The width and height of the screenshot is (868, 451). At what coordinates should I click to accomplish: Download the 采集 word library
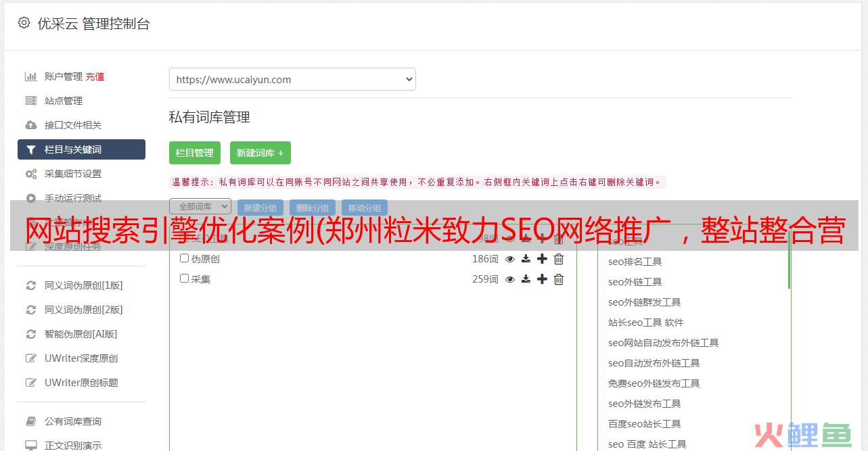click(526, 279)
